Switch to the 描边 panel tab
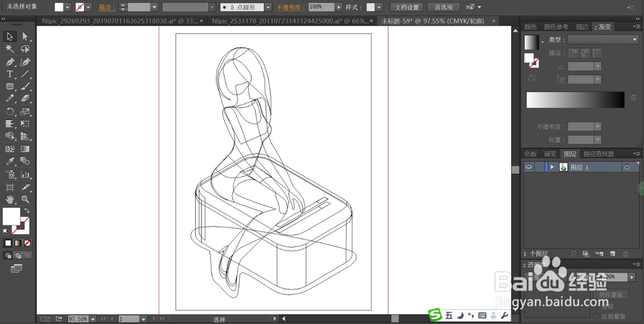This screenshot has width=644, height=324. click(582, 26)
